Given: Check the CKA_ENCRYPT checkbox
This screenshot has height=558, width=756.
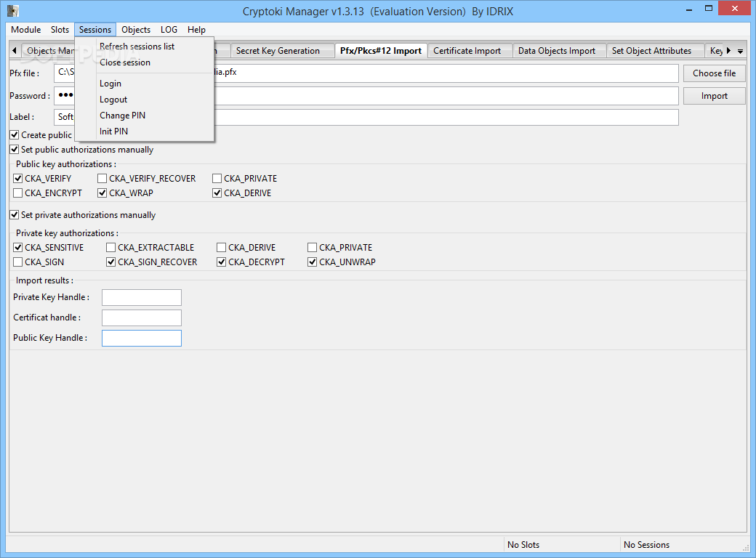Looking at the screenshot, I should click(x=18, y=193).
